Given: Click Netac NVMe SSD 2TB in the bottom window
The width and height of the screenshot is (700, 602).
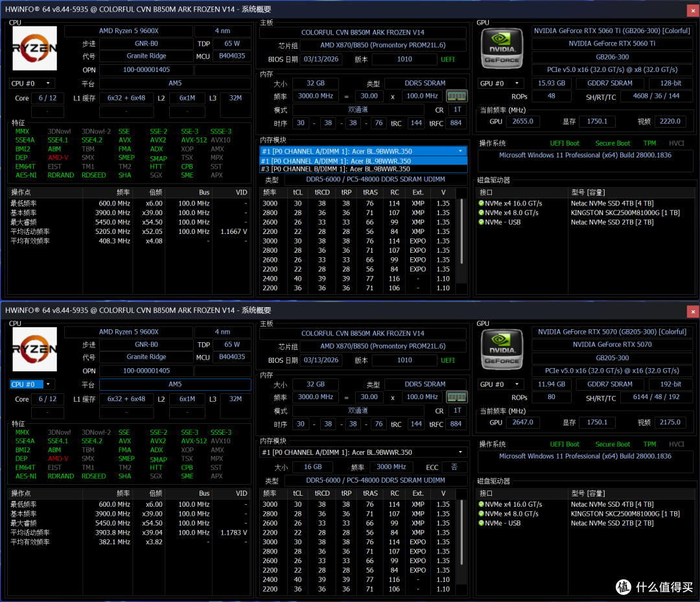Looking at the screenshot, I should [x=612, y=523].
